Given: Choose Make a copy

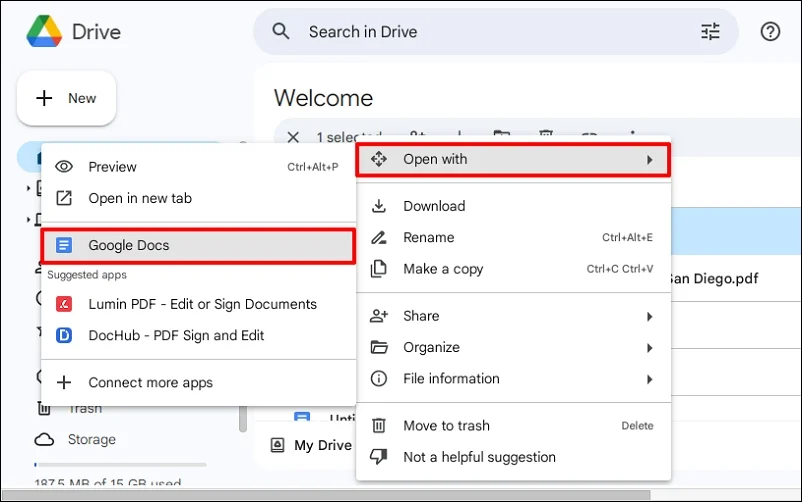Looking at the screenshot, I should pyautogui.click(x=513, y=269).
